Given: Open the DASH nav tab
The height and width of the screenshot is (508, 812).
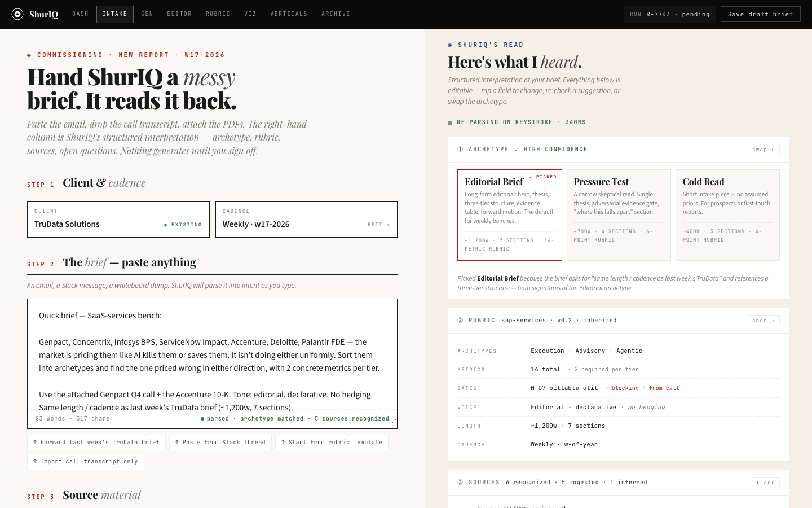Looking at the screenshot, I should pyautogui.click(x=80, y=14).
